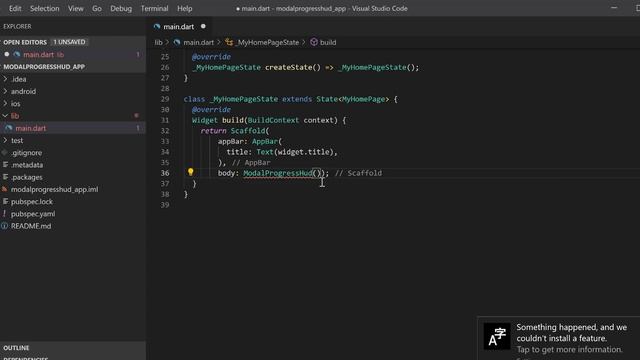Click main.dart in the breadcrumb

[198, 42]
